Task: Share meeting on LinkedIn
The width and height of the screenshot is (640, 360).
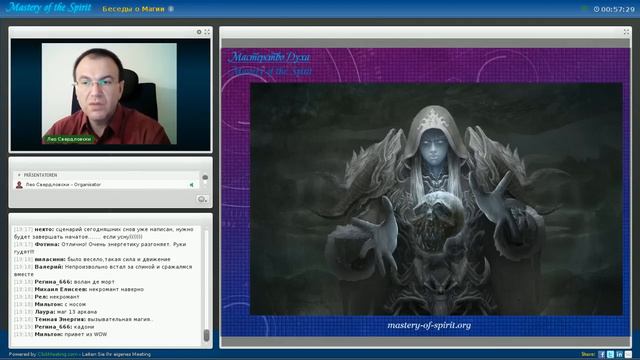Action: pyautogui.click(x=620, y=354)
